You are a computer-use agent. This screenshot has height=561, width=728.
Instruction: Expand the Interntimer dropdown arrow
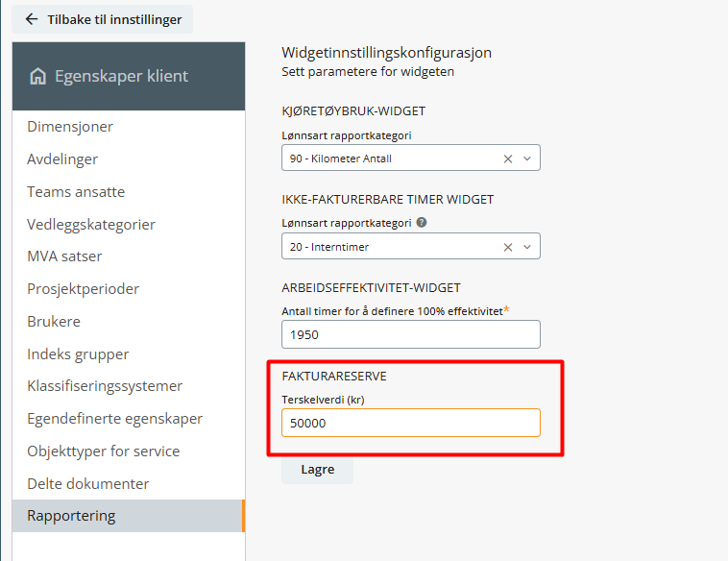527,247
